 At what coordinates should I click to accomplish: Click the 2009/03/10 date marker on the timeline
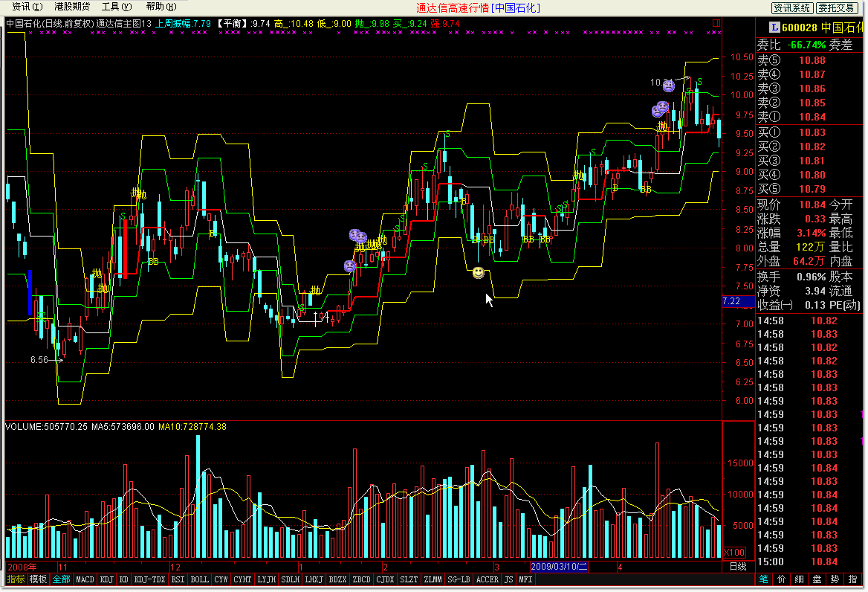(x=559, y=567)
